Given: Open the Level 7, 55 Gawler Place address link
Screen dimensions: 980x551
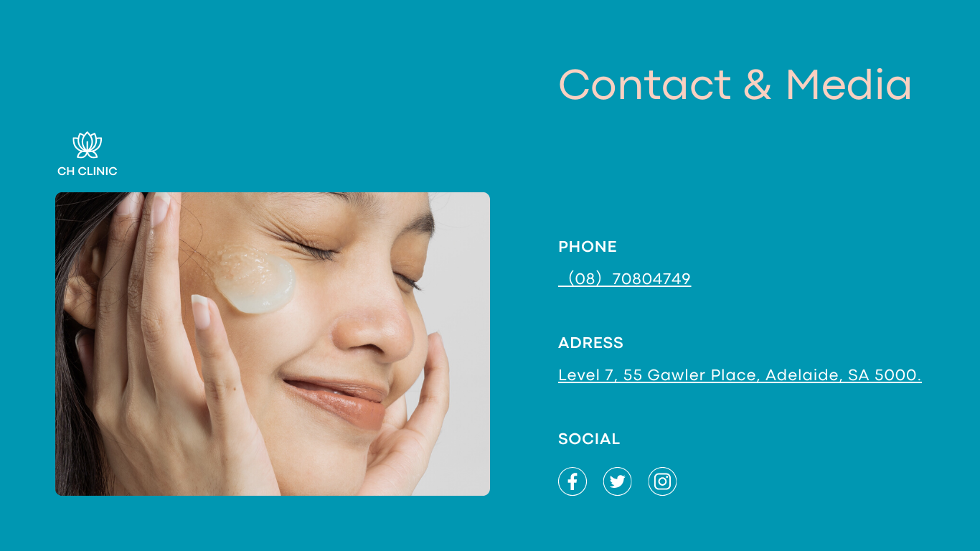Looking at the screenshot, I should (x=740, y=375).
